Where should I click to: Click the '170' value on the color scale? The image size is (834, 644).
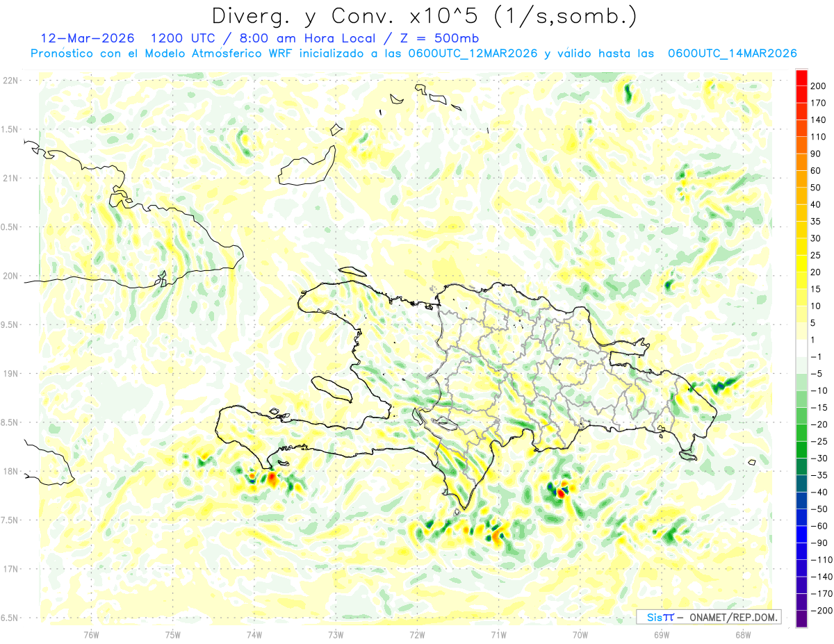tap(819, 103)
